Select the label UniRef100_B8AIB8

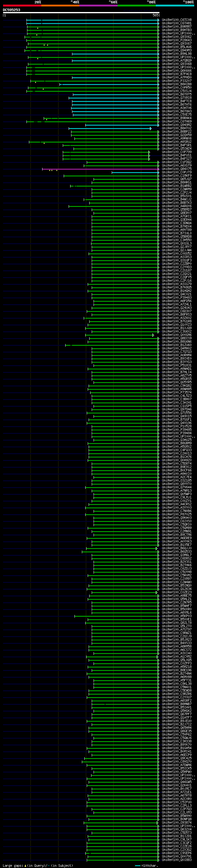(177, 84)
